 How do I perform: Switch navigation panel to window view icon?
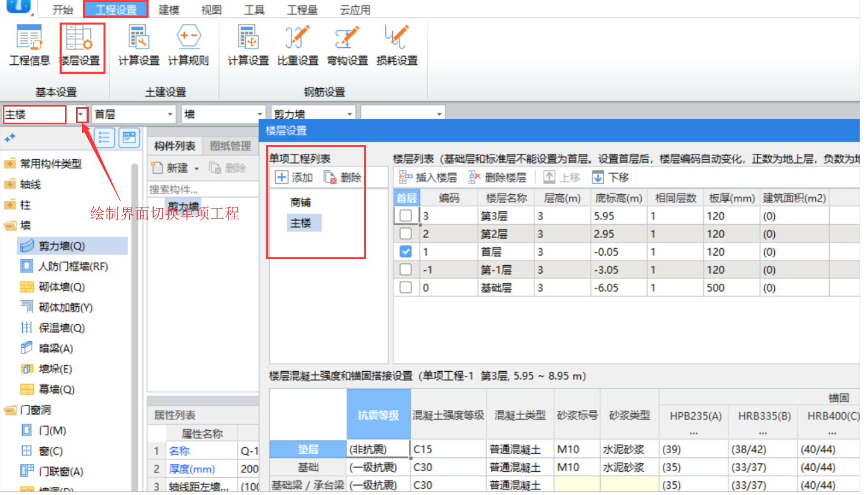click(x=130, y=138)
